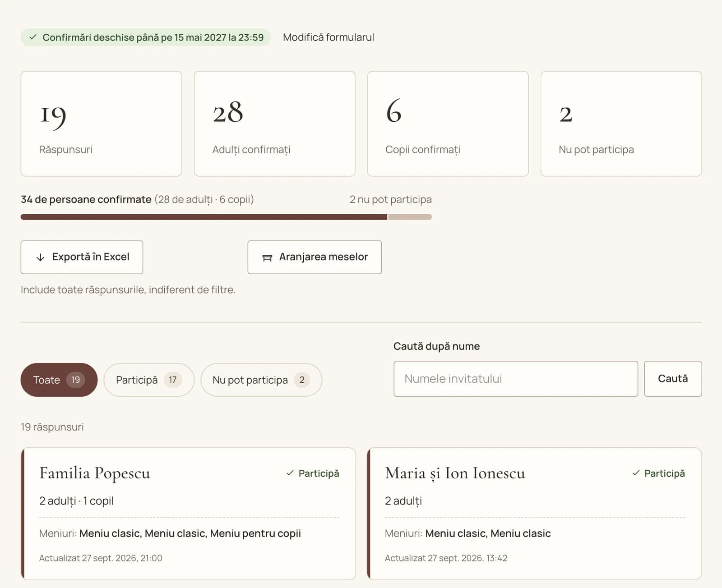
Task: Click 'Include toate răspunsurile, indiferent de filtre.' note
Action: tap(128, 289)
